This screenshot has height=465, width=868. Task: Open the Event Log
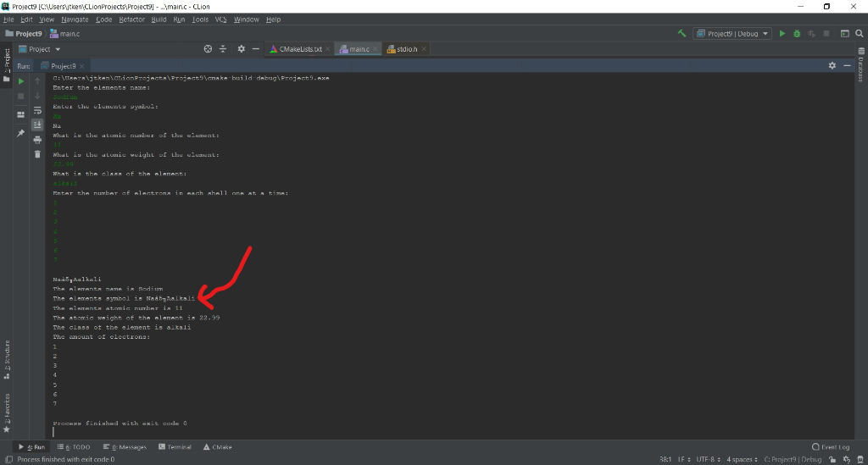pyautogui.click(x=831, y=446)
